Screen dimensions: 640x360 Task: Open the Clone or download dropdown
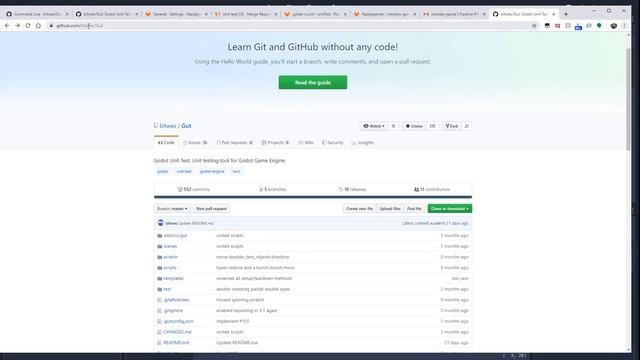pyautogui.click(x=450, y=209)
